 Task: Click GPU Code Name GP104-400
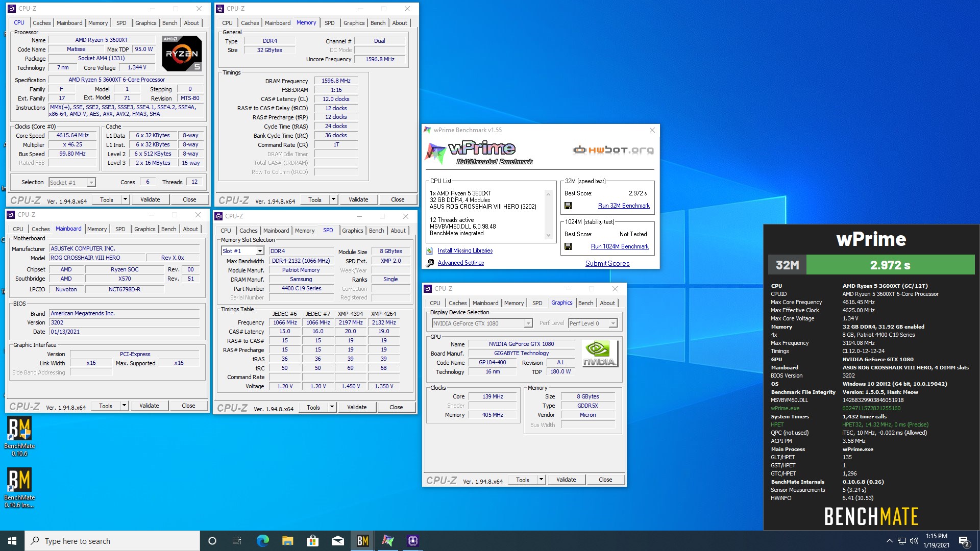492,362
